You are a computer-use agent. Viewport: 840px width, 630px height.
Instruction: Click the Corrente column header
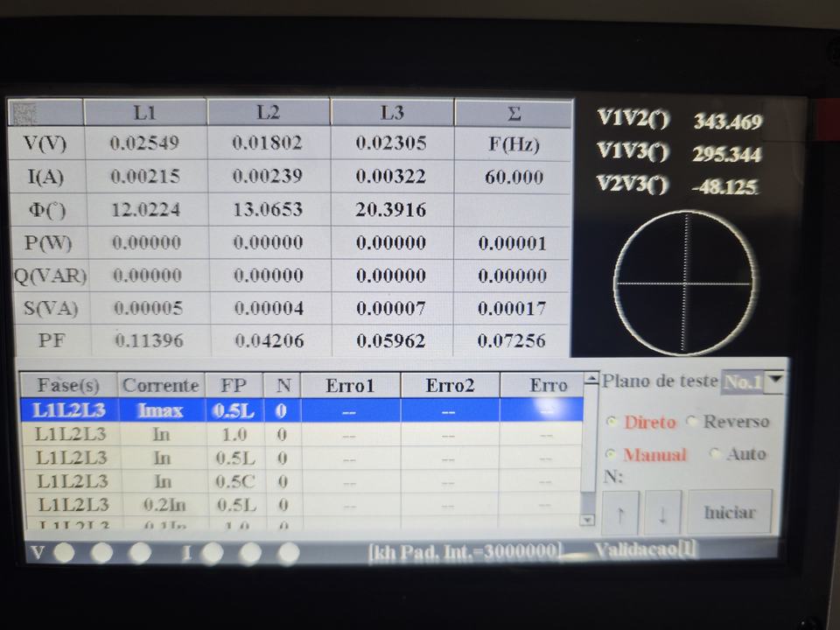[161, 385]
